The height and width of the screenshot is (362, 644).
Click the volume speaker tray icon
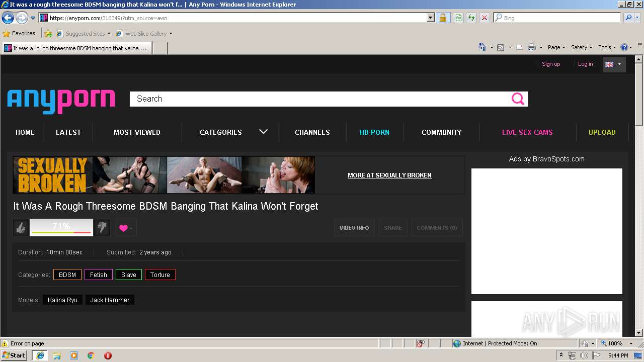(584, 355)
